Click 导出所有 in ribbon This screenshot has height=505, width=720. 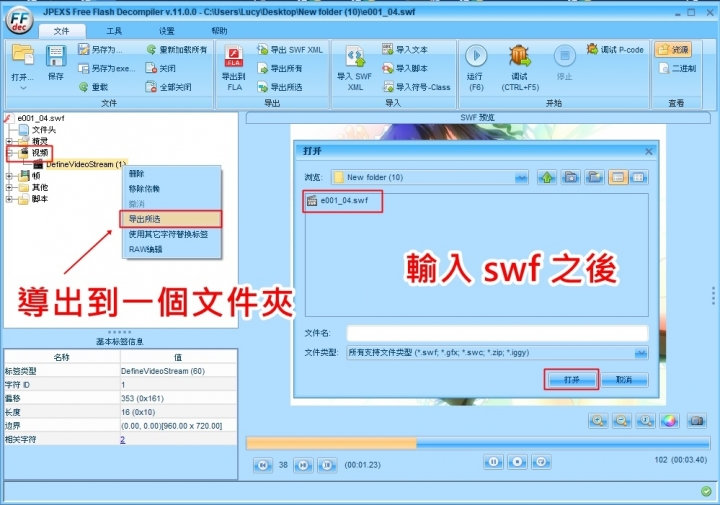280,68
